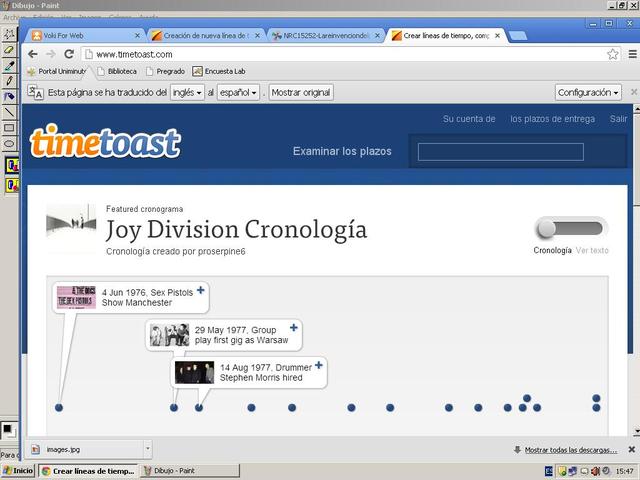The height and width of the screenshot is (480, 640).
Task: Select the Airbrush tool in Paint
Action: pyautogui.click(x=9, y=96)
